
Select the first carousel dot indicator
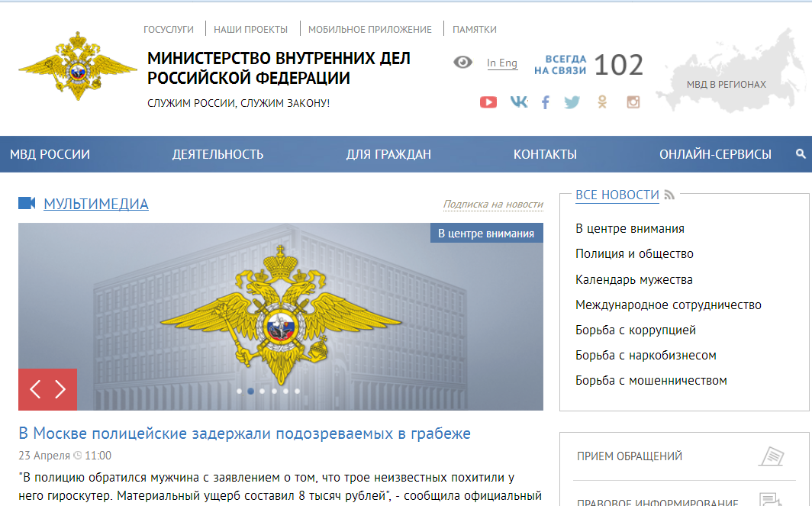point(240,391)
